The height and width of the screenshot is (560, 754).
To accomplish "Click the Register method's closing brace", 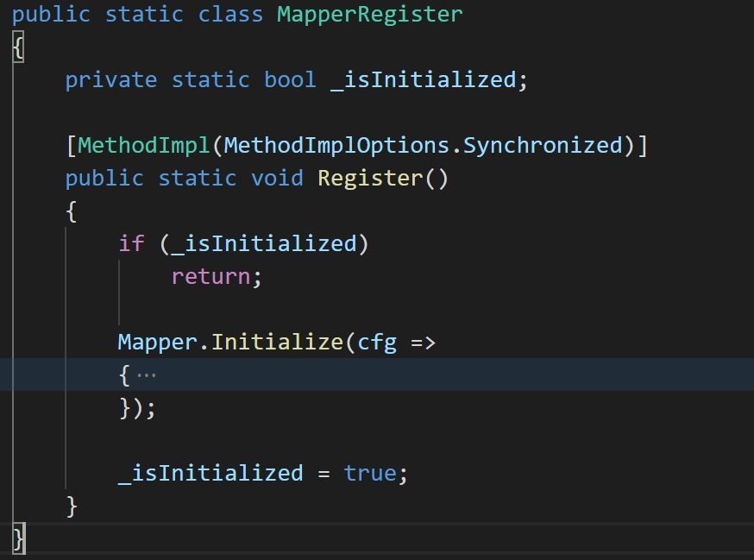I will pos(71,507).
